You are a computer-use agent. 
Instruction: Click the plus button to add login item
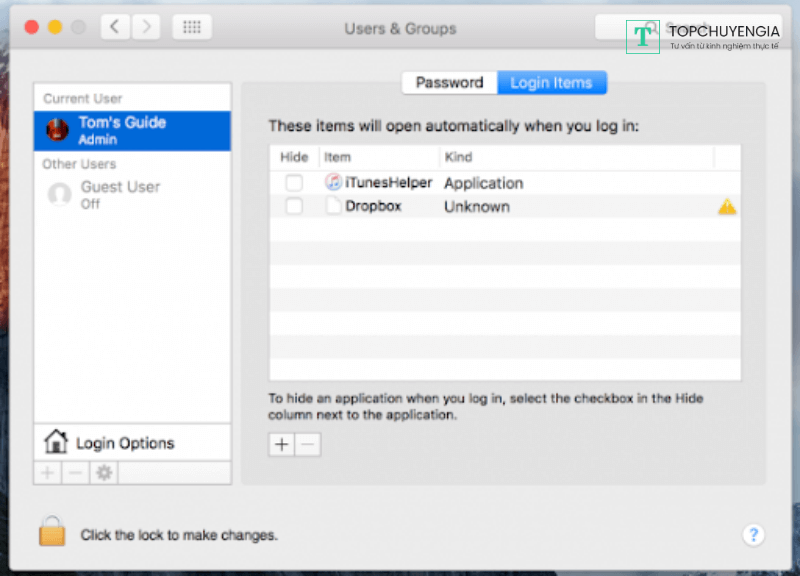282,445
